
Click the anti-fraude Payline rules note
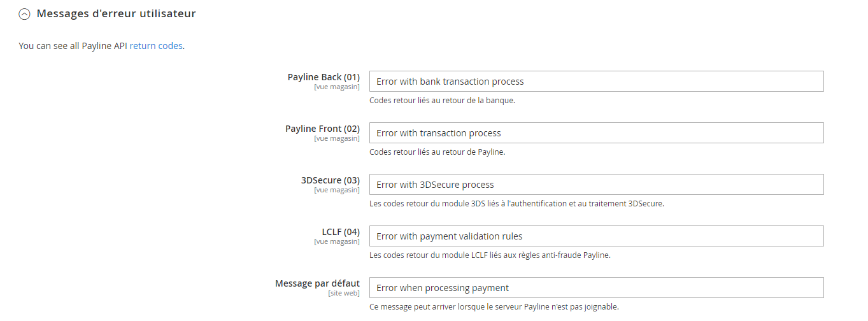490,255
